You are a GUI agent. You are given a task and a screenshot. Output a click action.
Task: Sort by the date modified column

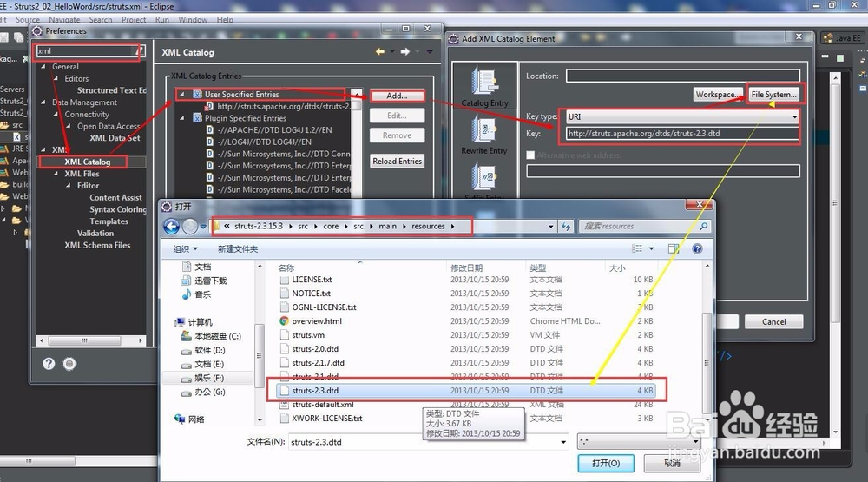coord(466,267)
